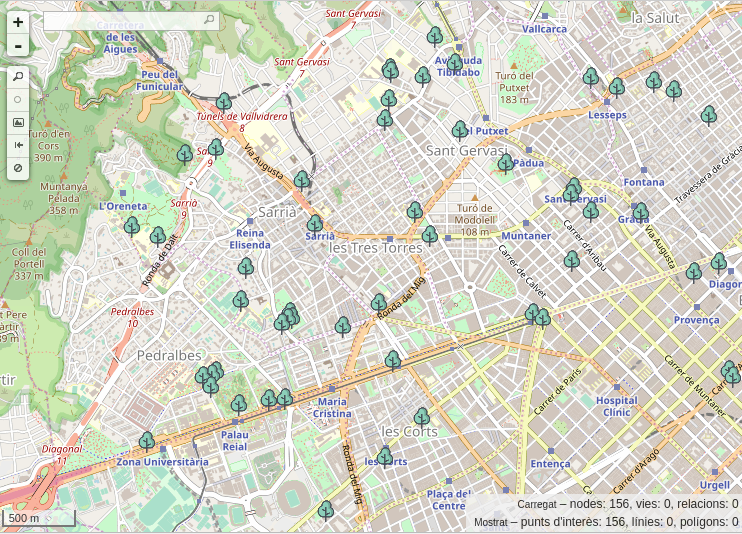
Task: Toggle the data overlay visibility
Action: pos(18,168)
